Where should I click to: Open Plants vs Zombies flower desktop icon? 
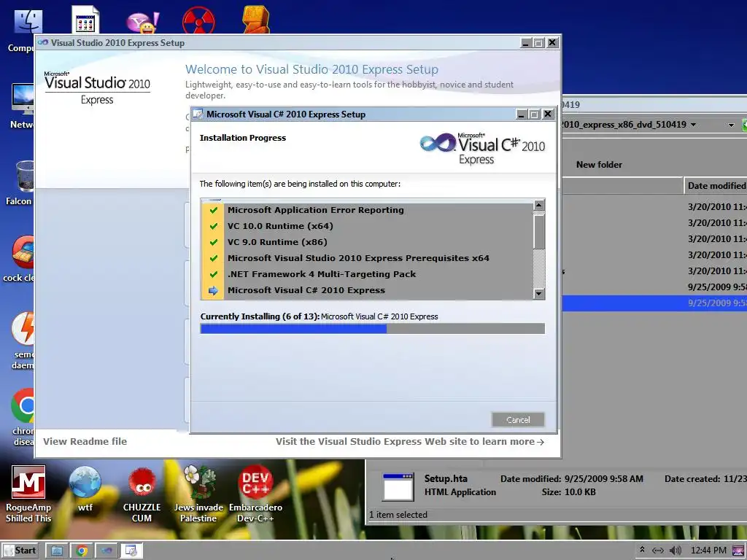pyautogui.click(x=198, y=494)
